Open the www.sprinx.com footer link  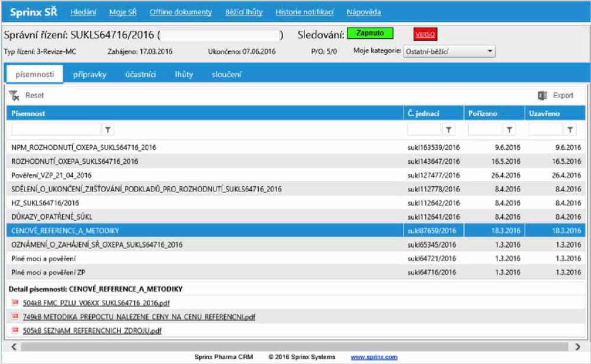374,357
